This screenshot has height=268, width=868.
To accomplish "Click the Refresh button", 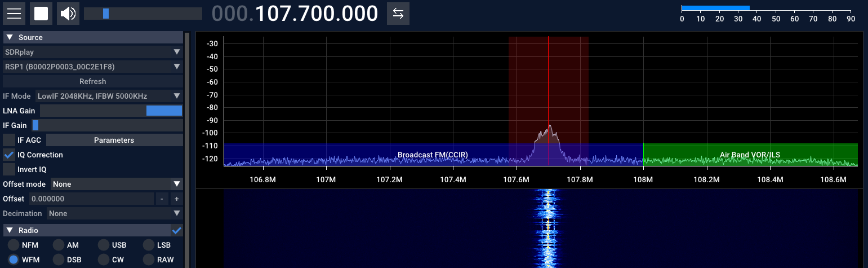I will 93,81.
